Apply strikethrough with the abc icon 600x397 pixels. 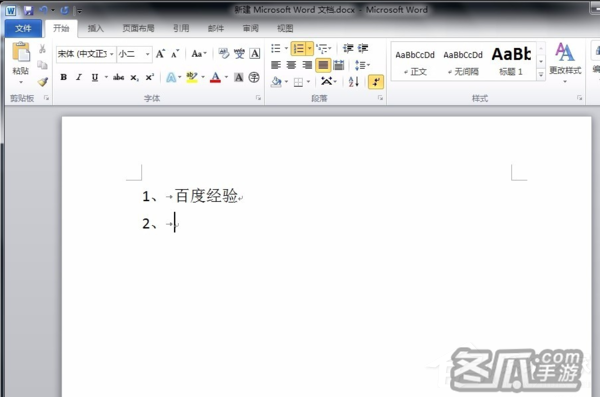tap(118, 77)
